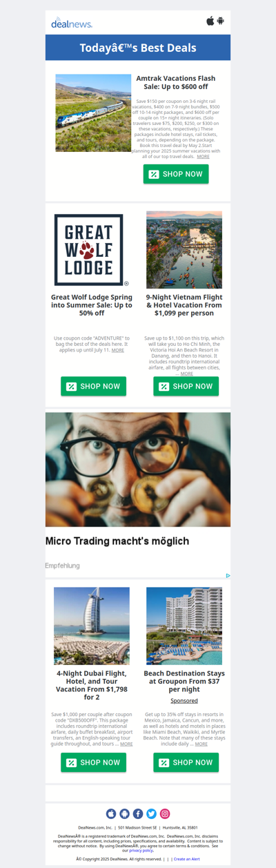Click the DealNews logo in the header

[72, 23]
